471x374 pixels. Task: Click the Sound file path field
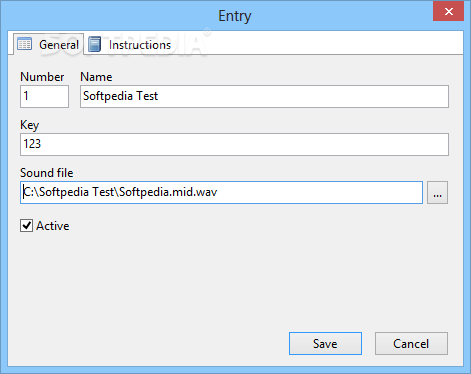(221, 192)
